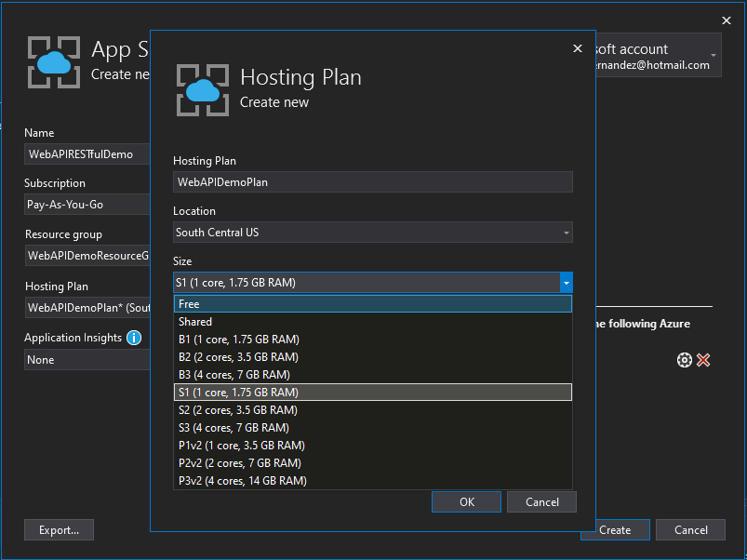
Task: Click the Application Insights info icon
Action: pyautogui.click(x=134, y=338)
